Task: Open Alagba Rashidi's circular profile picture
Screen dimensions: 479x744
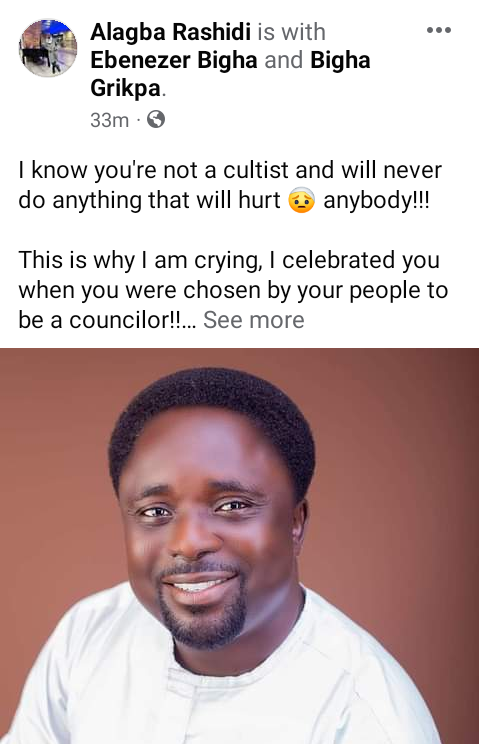Action: [x=47, y=48]
